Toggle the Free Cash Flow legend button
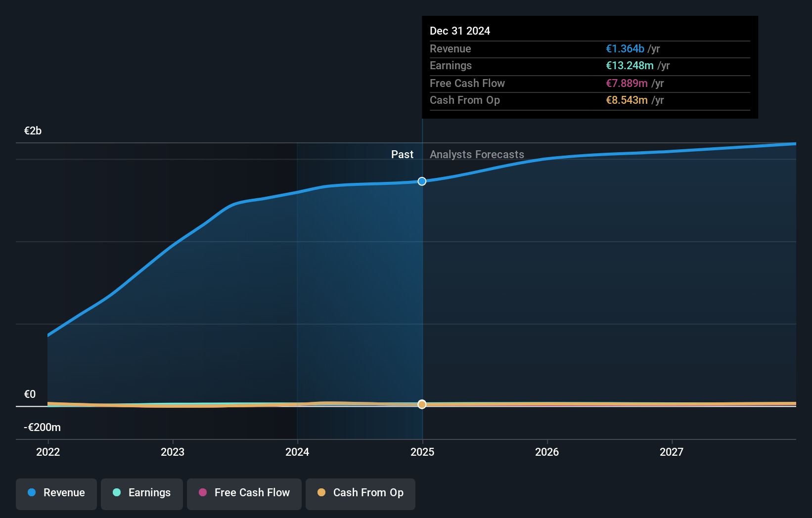Screen dimensions: 812x518 [244, 494]
